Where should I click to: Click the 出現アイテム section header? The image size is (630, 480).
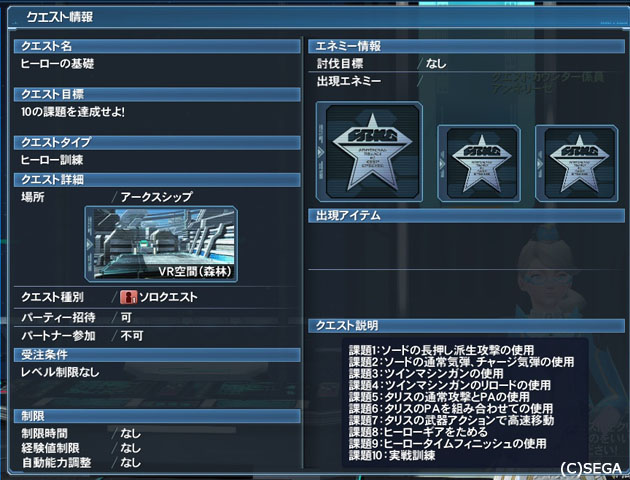(466, 216)
